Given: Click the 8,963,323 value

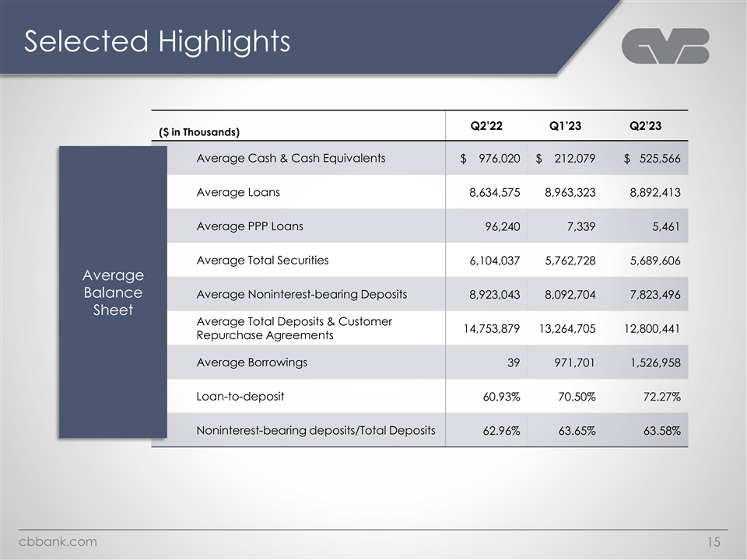Looking at the screenshot, I should click(x=570, y=192).
